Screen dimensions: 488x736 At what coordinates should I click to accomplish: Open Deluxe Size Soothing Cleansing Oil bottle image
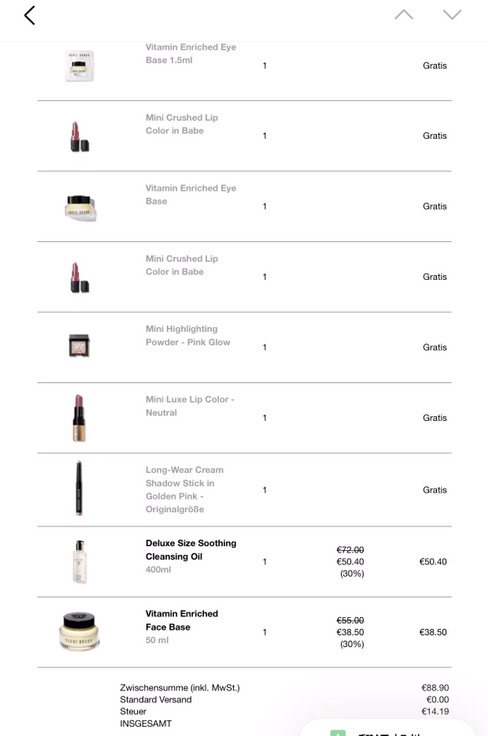[x=80, y=561]
